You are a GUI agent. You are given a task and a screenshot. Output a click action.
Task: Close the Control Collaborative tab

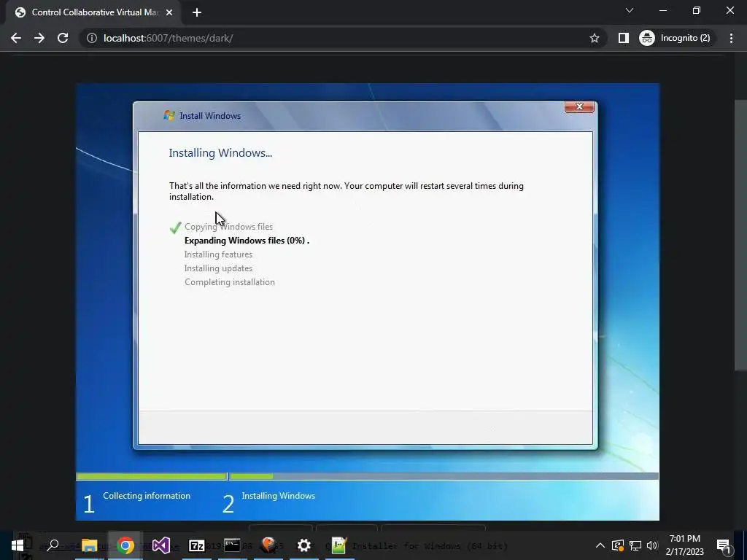pyautogui.click(x=169, y=12)
